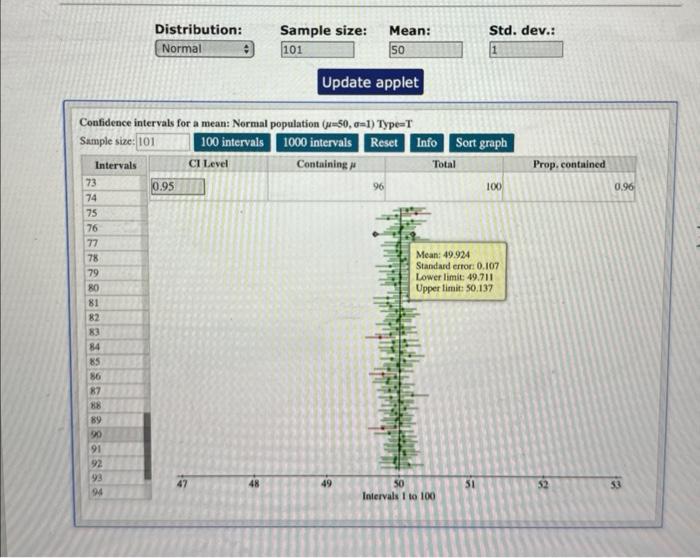Click the Containing μ value 96
Image resolution: width=700 pixels, height=558 pixels.
(x=378, y=187)
